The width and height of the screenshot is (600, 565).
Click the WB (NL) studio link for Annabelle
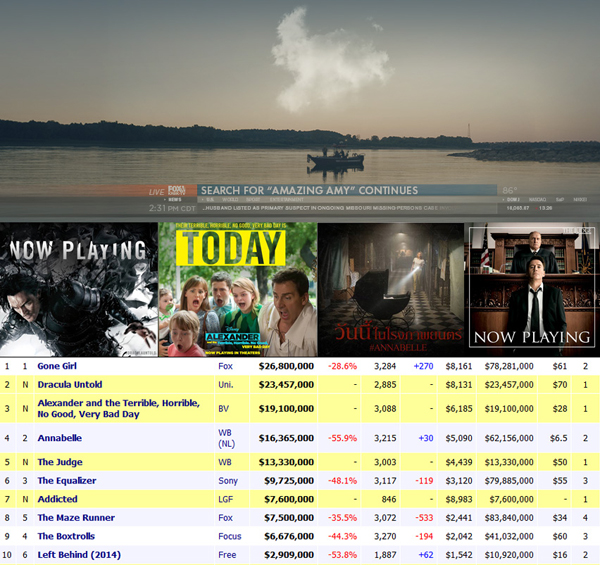click(x=227, y=438)
